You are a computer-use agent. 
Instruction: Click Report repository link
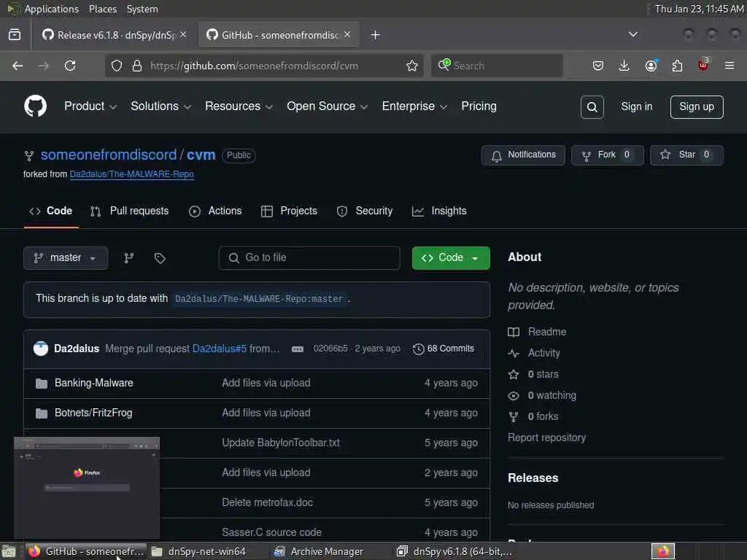click(546, 437)
